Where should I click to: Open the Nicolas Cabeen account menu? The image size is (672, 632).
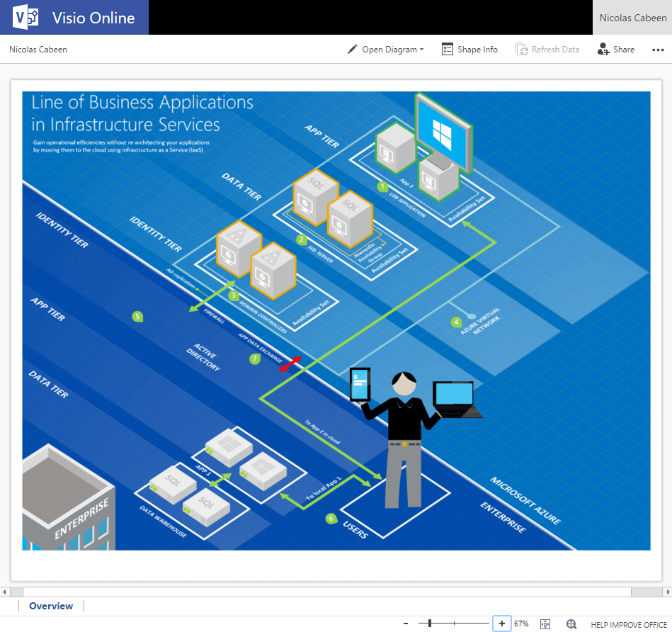pyautogui.click(x=632, y=18)
